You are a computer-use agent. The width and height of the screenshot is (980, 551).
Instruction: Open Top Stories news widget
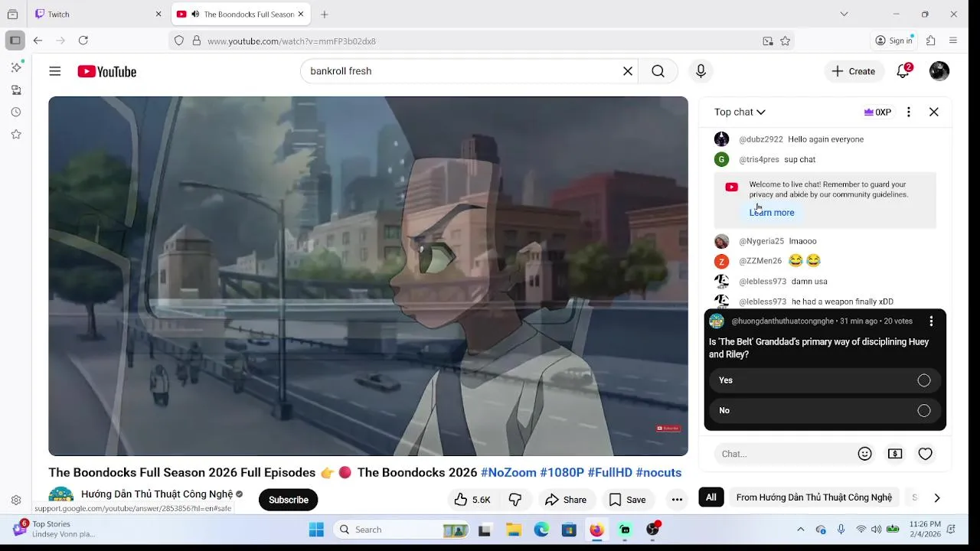click(x=54, y=529)
